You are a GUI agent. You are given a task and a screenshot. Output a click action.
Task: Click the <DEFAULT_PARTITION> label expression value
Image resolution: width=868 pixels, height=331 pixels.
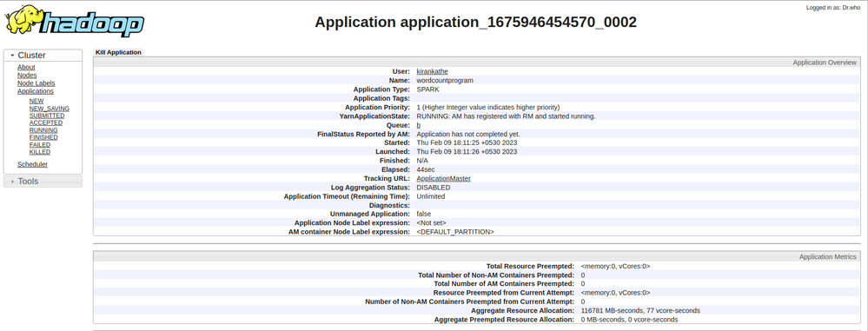click(x=455, y=232)
